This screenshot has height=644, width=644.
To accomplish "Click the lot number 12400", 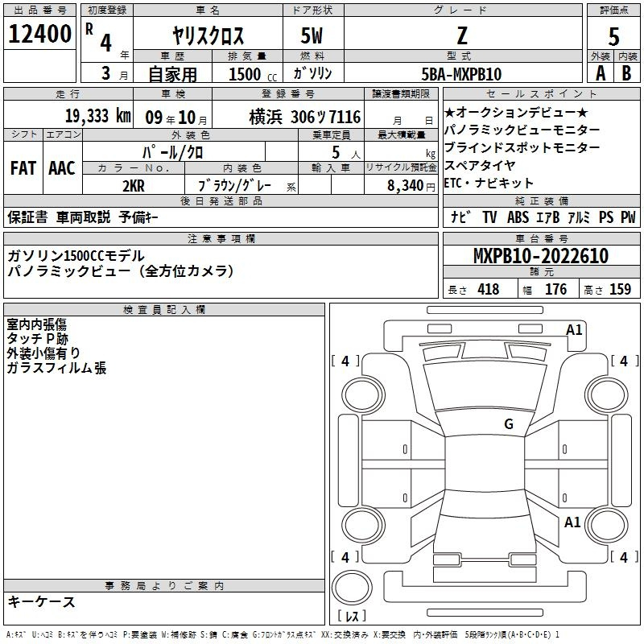I will click(x=40, y=35).
